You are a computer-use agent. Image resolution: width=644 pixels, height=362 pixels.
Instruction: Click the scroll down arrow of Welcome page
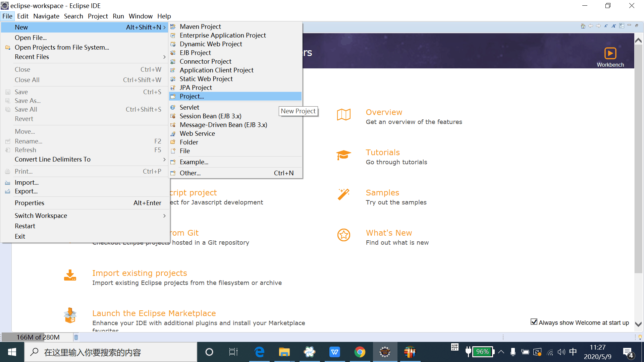[638, 324]
